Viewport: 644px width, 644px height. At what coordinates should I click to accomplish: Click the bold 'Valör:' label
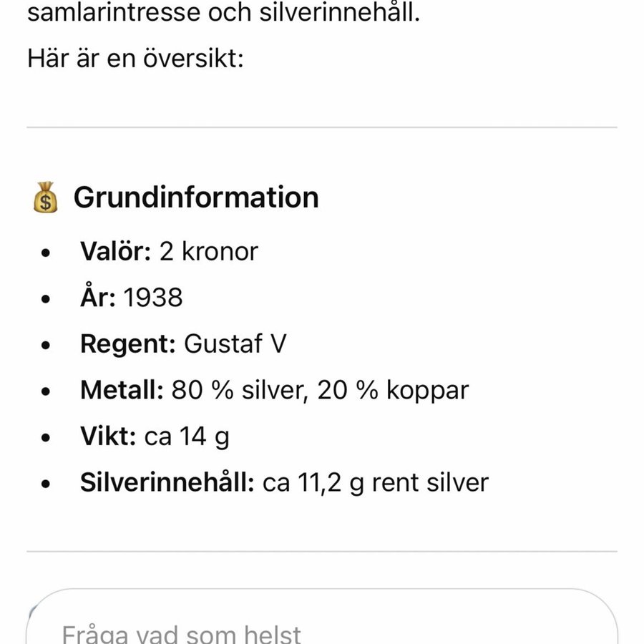pos(115,251)
